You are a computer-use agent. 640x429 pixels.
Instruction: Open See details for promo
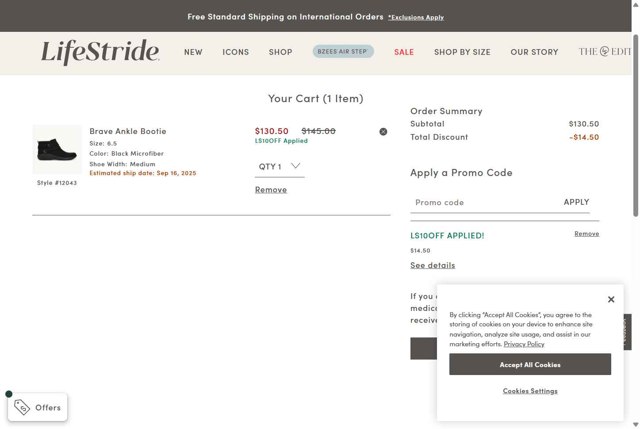pos(433,265)
